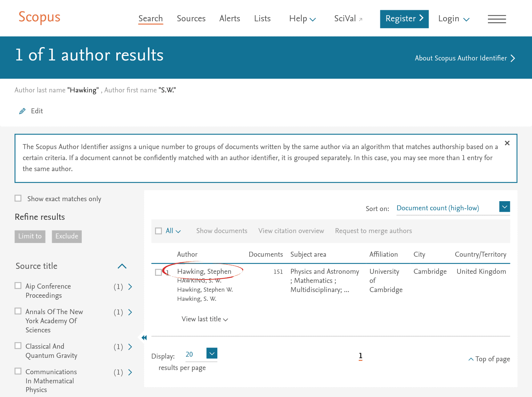
Task: Open SciVal in a new window
Action: coord(347,19)
